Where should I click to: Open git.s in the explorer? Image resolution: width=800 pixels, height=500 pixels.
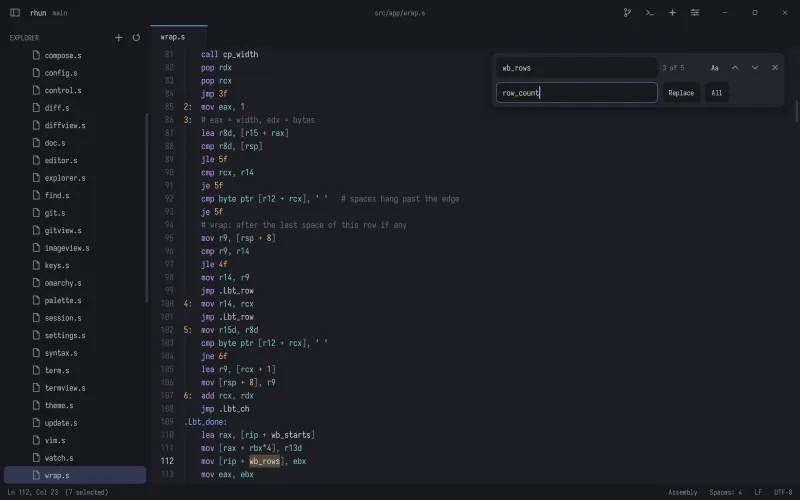75,213
